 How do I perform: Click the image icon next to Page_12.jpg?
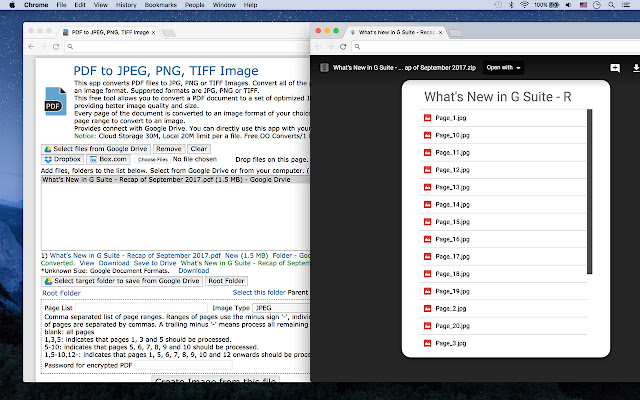[x=427, y=170]
